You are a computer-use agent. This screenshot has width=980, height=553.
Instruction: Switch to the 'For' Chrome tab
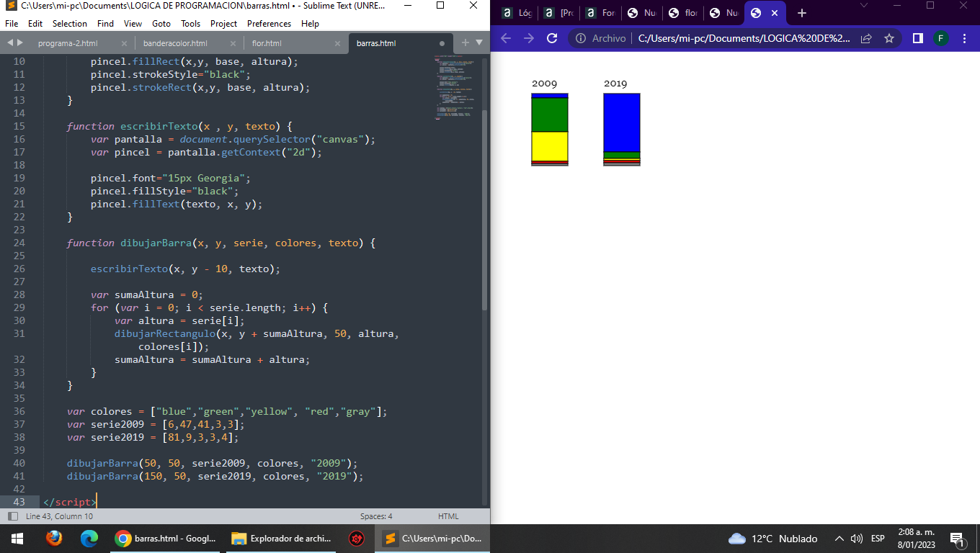tap(600, 13)
